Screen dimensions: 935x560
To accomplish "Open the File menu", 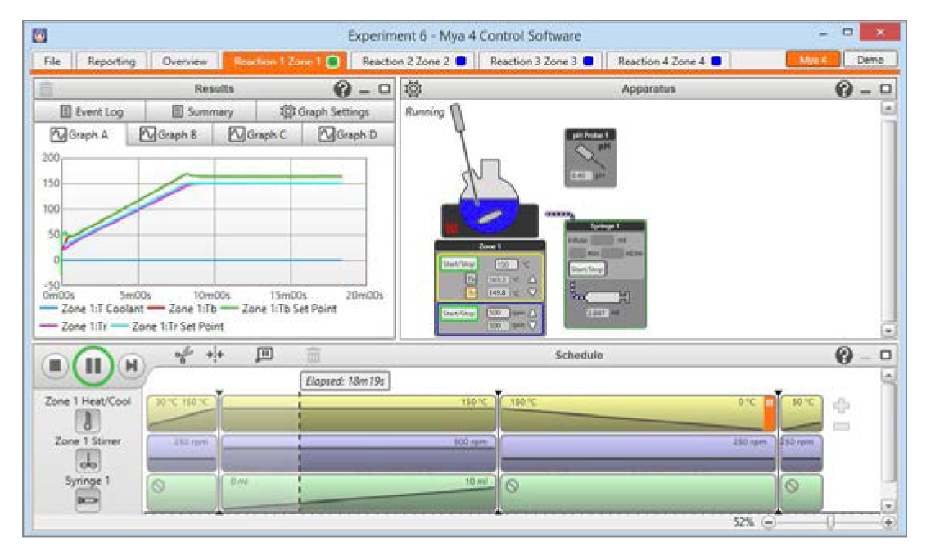I will pyautogui.click(x=52, y=61).
